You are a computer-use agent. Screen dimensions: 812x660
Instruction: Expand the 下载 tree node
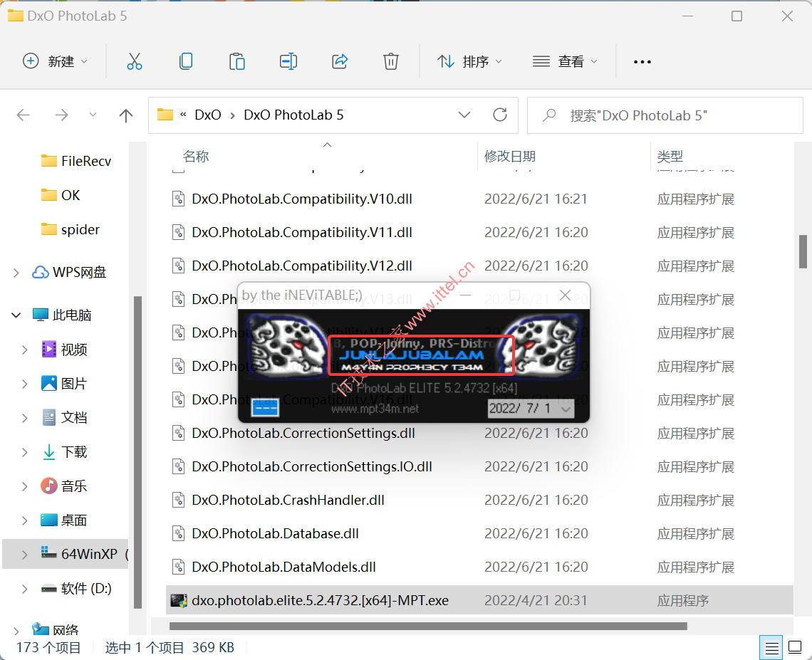(24, 452)
